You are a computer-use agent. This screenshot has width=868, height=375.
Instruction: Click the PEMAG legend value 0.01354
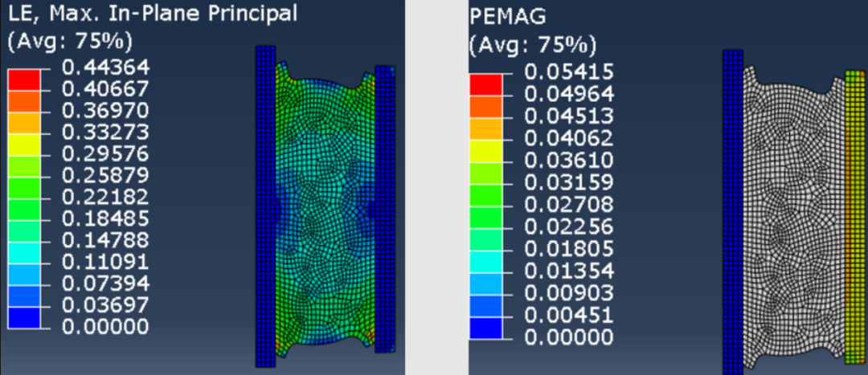[x=569, y=271]
